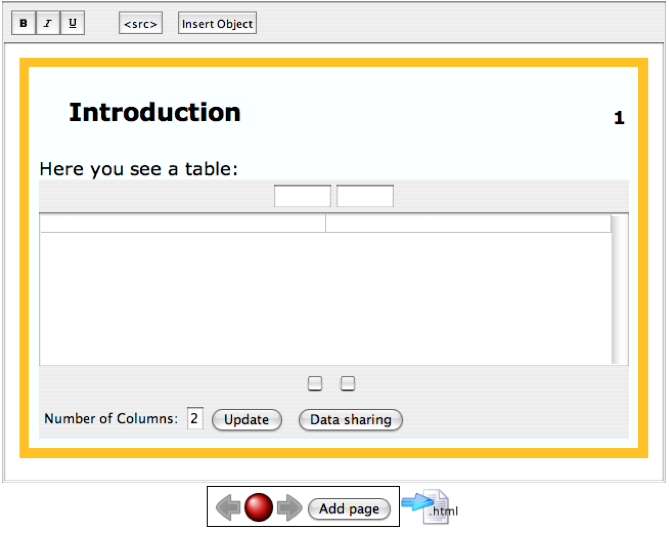
Task: Tick the second checkbox below the table
Action: click(x=348, y=383)
